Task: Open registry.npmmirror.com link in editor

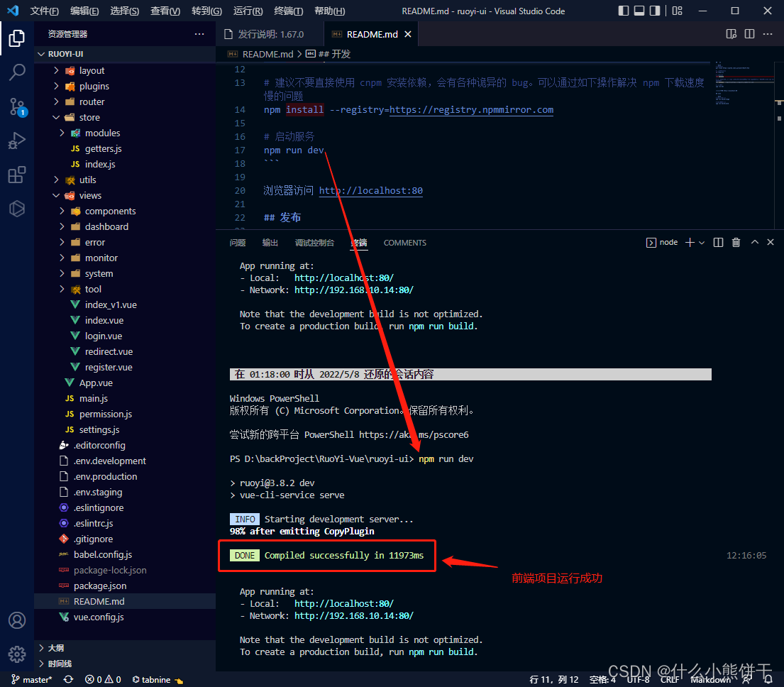Action: 472,110
